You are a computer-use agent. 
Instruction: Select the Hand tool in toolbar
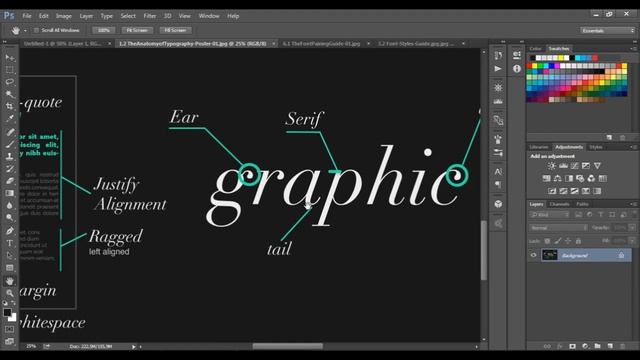[9, 281]
